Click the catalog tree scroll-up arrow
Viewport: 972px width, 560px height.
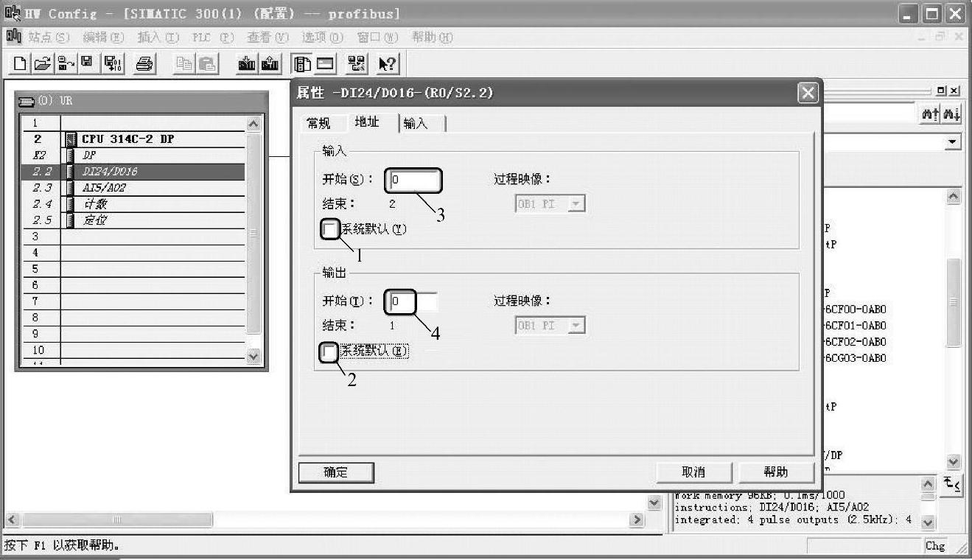click(954, 197)
